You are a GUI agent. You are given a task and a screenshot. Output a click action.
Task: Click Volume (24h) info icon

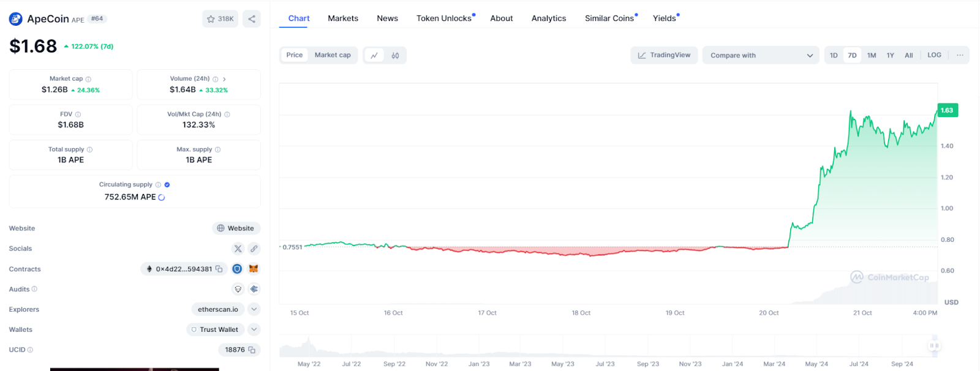(x=215, y=79)
